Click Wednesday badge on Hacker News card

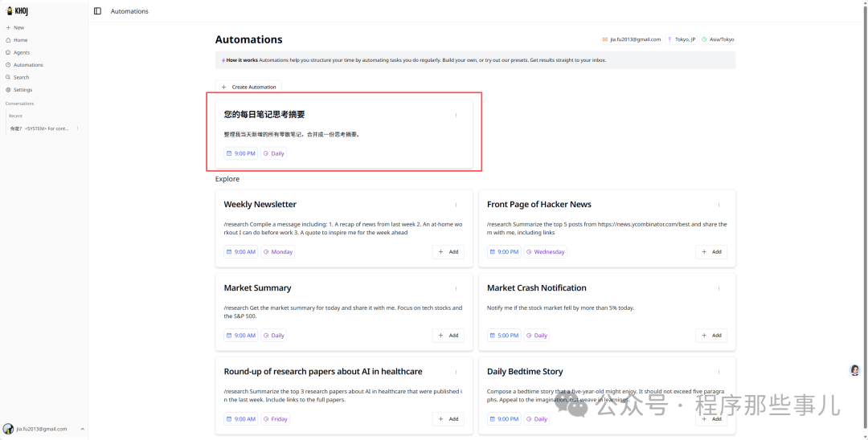tap(545, 251)
